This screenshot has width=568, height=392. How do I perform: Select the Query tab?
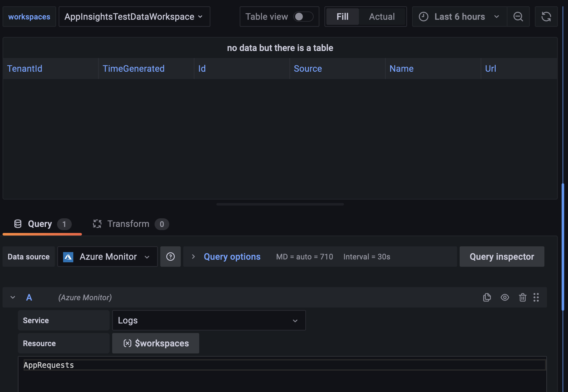tap(39, 223)
